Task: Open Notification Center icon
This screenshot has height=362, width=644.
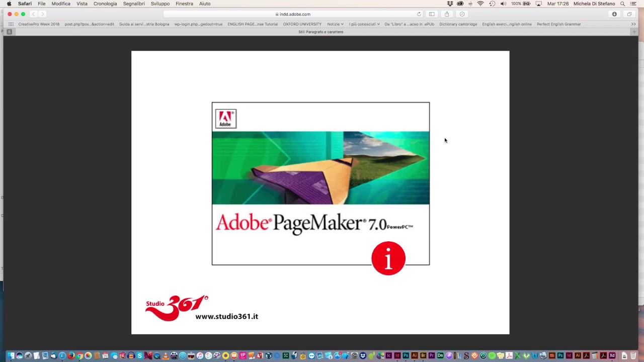Action: point(633,4)
